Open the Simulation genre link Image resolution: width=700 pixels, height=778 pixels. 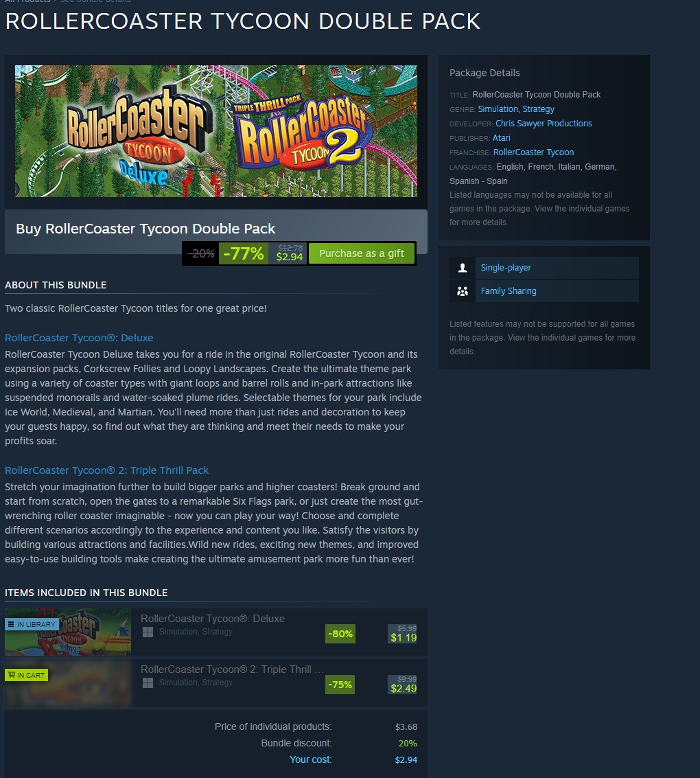[498, 109]
